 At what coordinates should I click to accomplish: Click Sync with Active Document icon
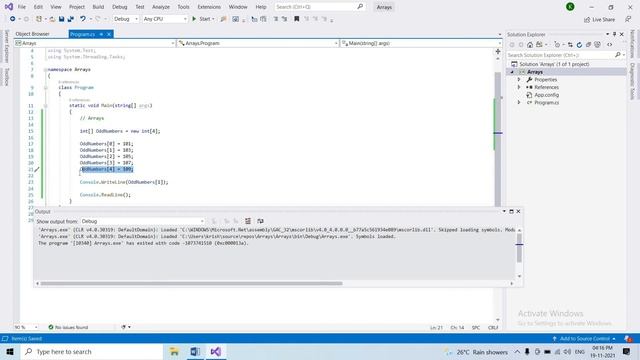pos(570,45)
